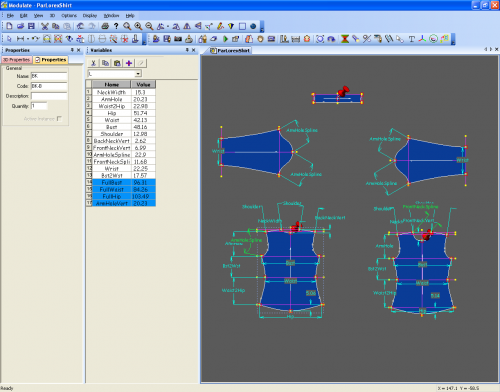Open the File menu
This screenshot has width=500, height=392.
point(10,16)
